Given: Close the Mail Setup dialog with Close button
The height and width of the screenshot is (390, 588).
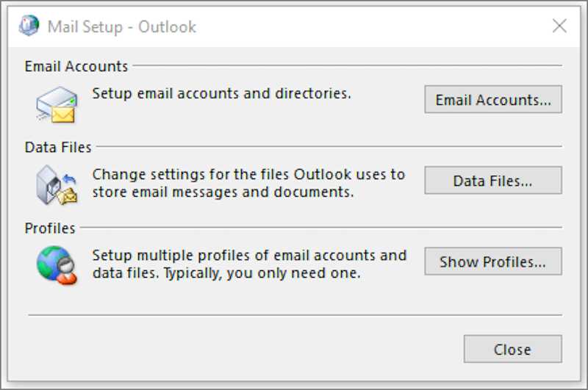Looking at the screenshot, I should point(512,349).
